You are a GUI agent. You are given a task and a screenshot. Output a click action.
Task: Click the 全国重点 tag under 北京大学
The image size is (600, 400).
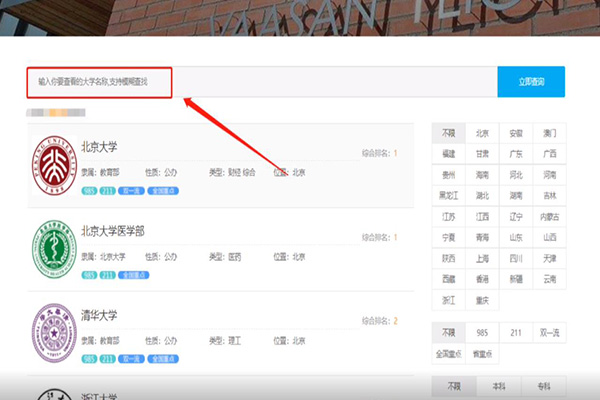click(163, 191)
